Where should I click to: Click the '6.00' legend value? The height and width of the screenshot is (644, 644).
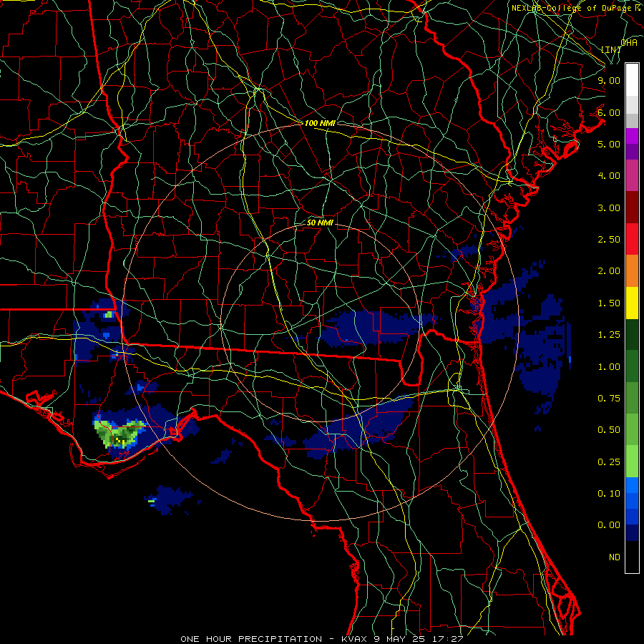[x=609, y=112]
